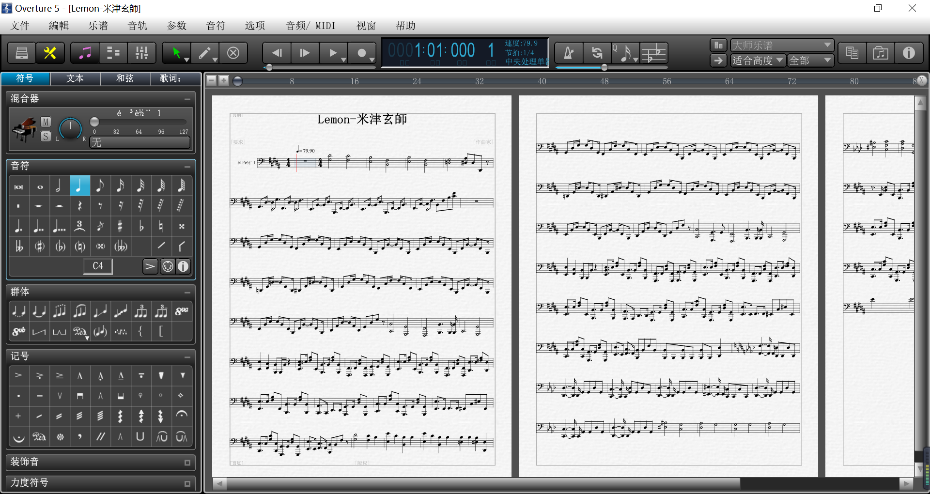The height and width of the screenshot is (494, 930).
Task: Collapse the 混合器 mixer panel
Action: [x=187, y=99]
